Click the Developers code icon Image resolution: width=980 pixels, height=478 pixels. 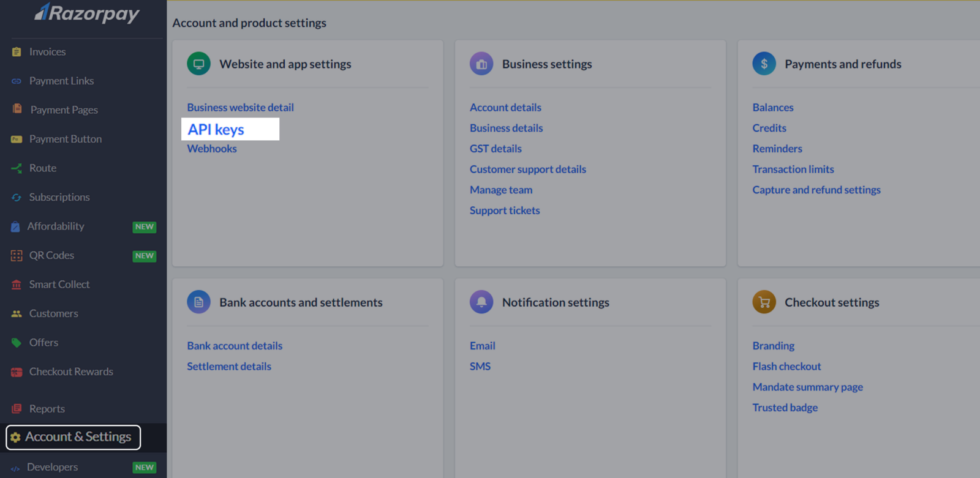(15, 468)
